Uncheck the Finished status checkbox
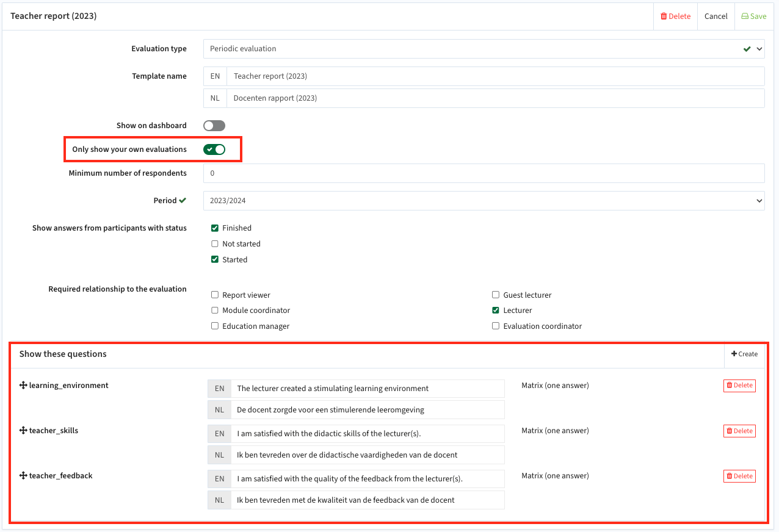 [x=215, y=228]
